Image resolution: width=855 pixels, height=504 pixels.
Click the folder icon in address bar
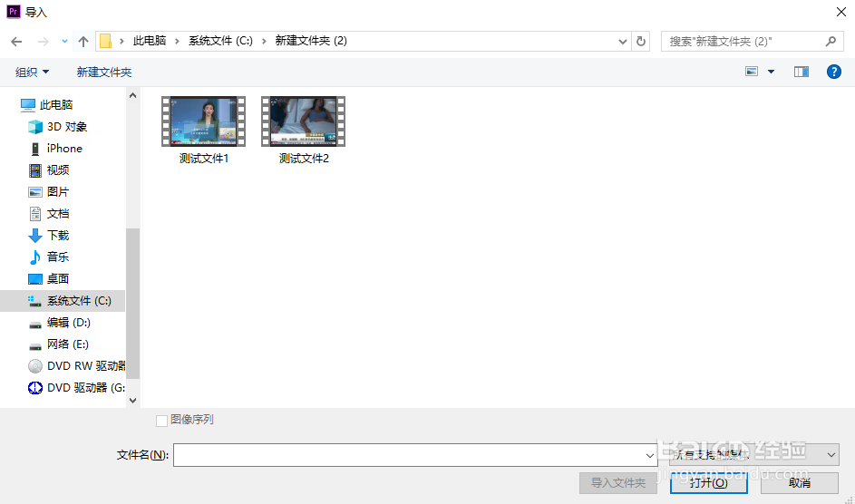106,41
